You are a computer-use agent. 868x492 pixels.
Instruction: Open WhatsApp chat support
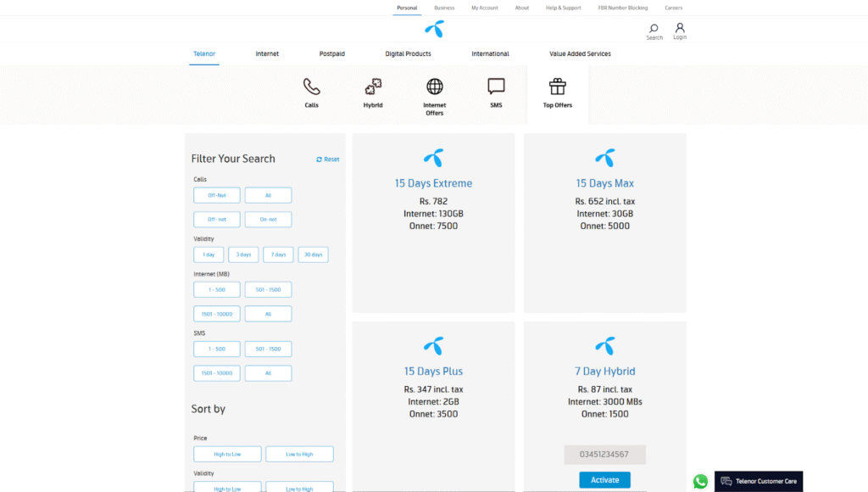coord(700,481)
